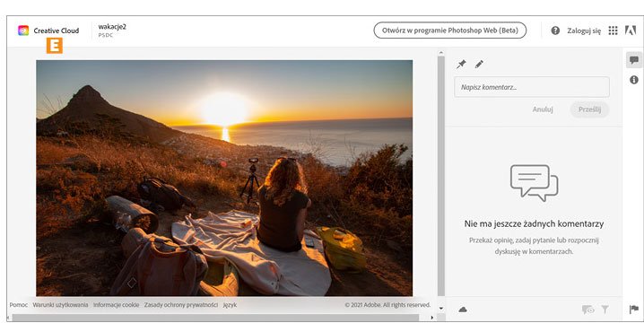Viewport: 644px width, 323px height.
Task: Open the comments filter funnel
Action: coord(605,310)
